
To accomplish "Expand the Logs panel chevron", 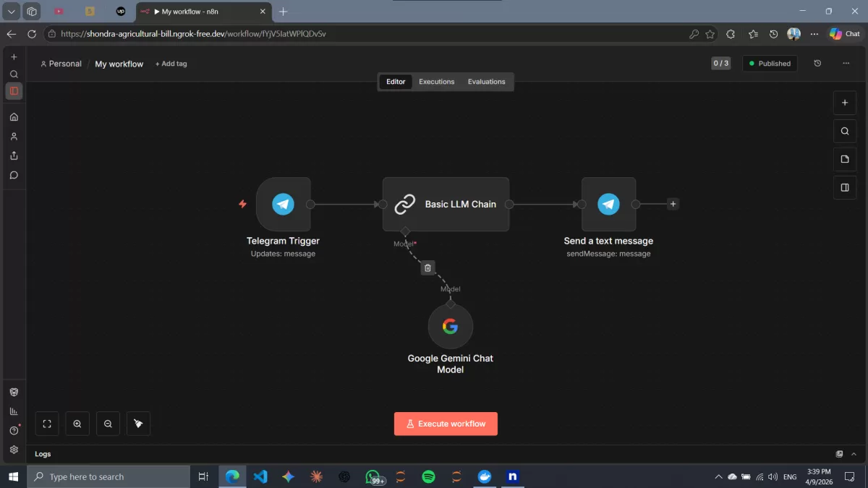I will click(852, 453).
